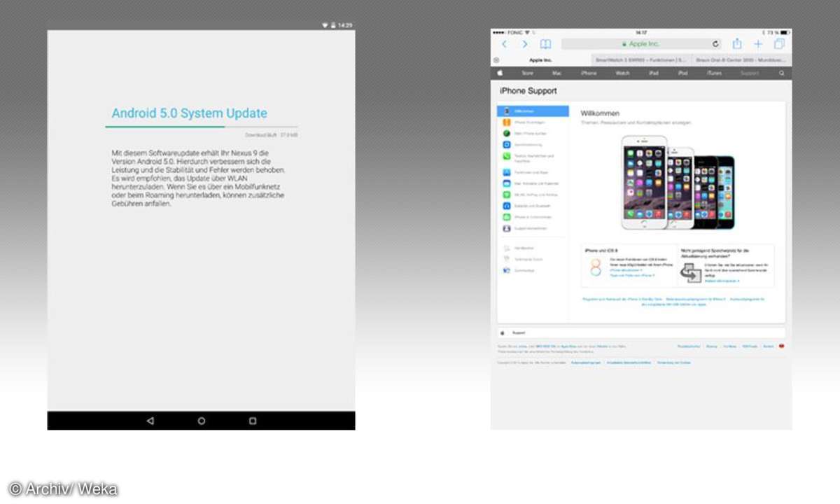Switch to the SmartWatch 3 SWR50 tab
The height and width of the screenshot is (504, 840).
pos(641,61)
